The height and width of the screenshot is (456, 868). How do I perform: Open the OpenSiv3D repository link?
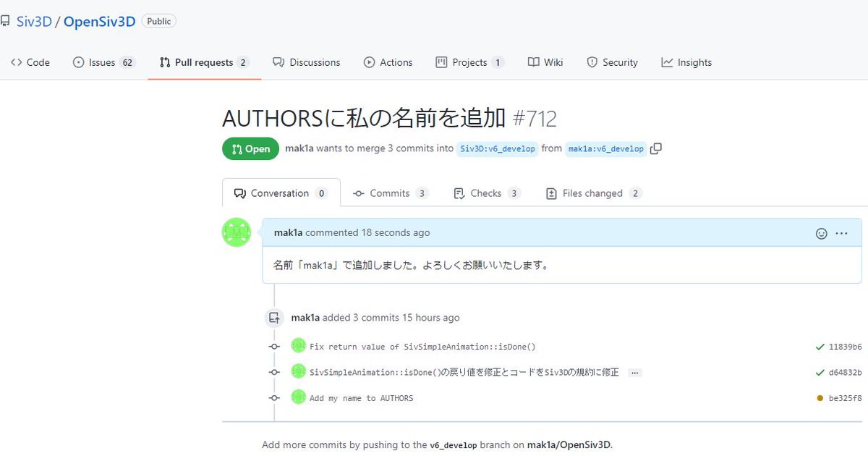(100, 21)
